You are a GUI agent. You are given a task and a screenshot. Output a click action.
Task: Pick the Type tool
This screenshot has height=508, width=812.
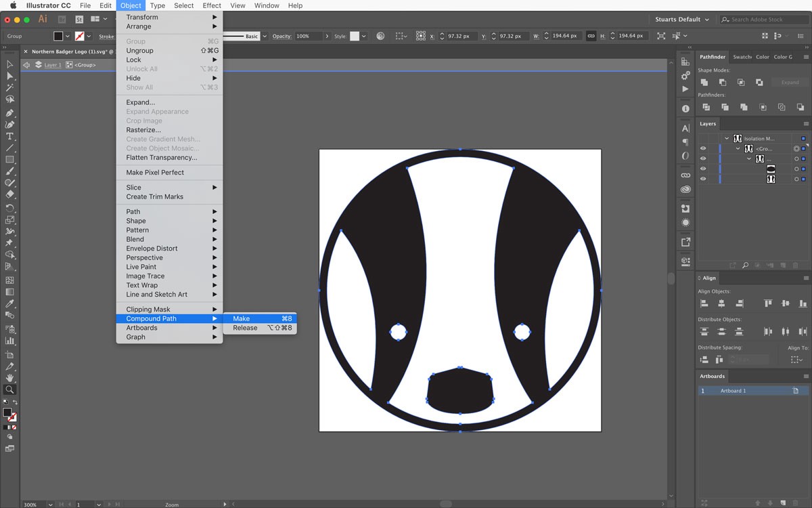click(x=9, y=136)
